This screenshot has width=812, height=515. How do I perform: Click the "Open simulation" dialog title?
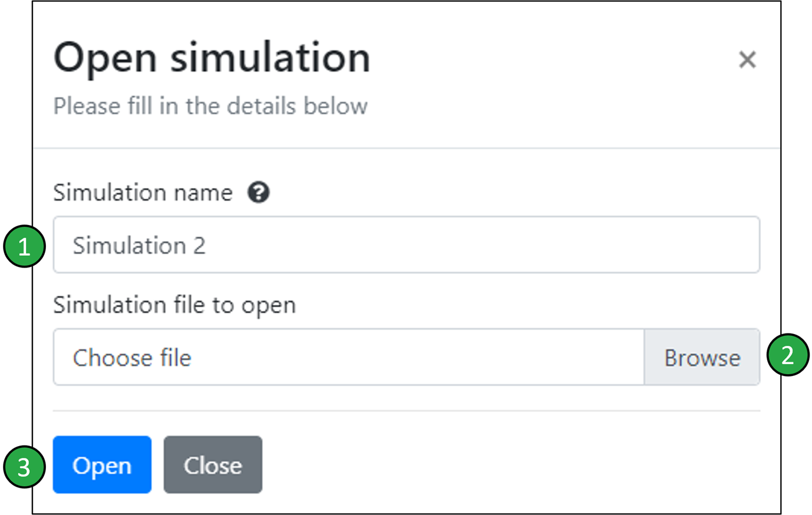tap(212, 58)
